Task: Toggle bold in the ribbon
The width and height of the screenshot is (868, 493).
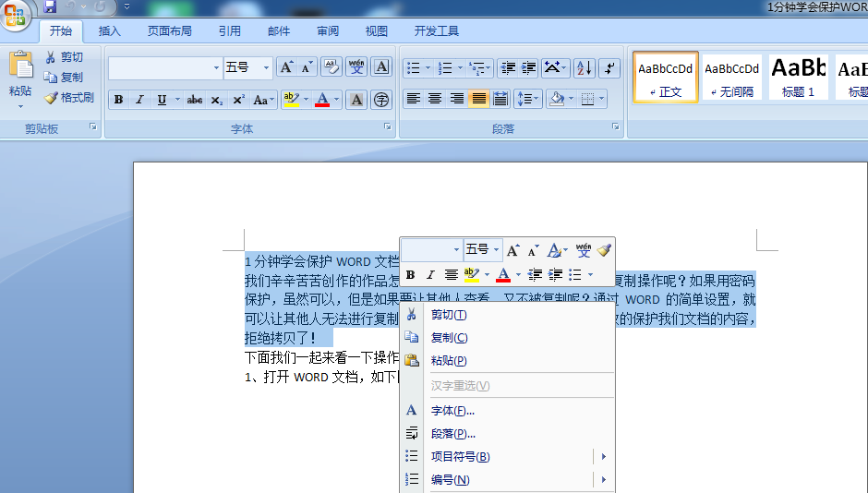Action: pyautogui.click(x=118, y=100)
